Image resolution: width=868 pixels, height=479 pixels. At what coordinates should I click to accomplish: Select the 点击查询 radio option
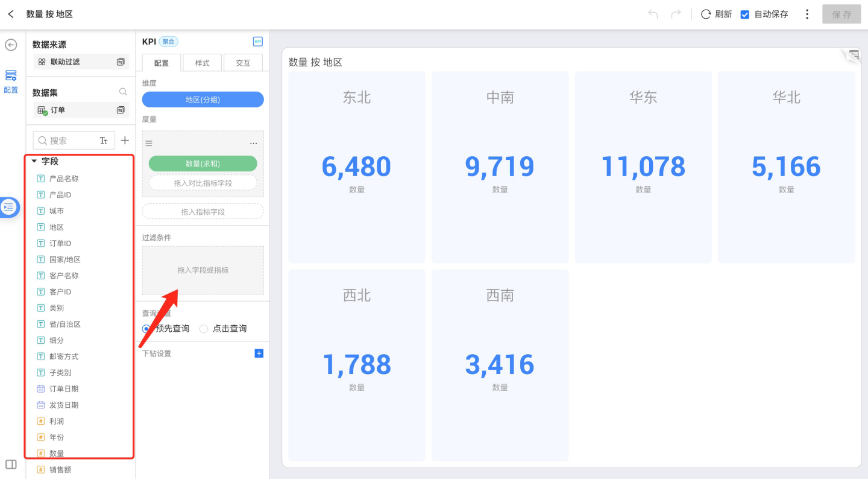[204, 329]
